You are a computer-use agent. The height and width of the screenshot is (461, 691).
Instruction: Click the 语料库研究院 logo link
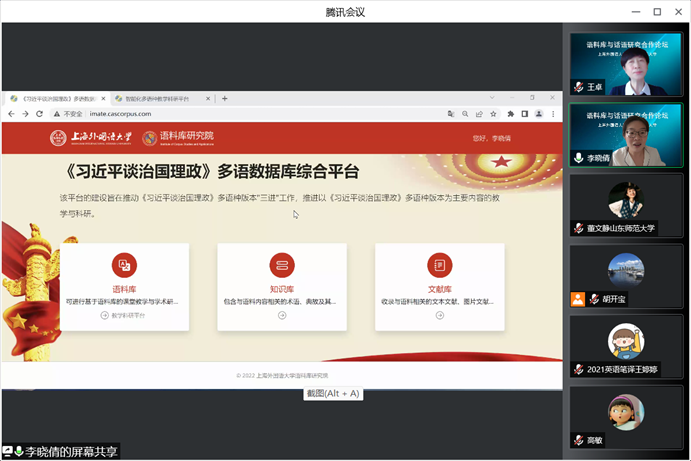click(x=178, y=137)
